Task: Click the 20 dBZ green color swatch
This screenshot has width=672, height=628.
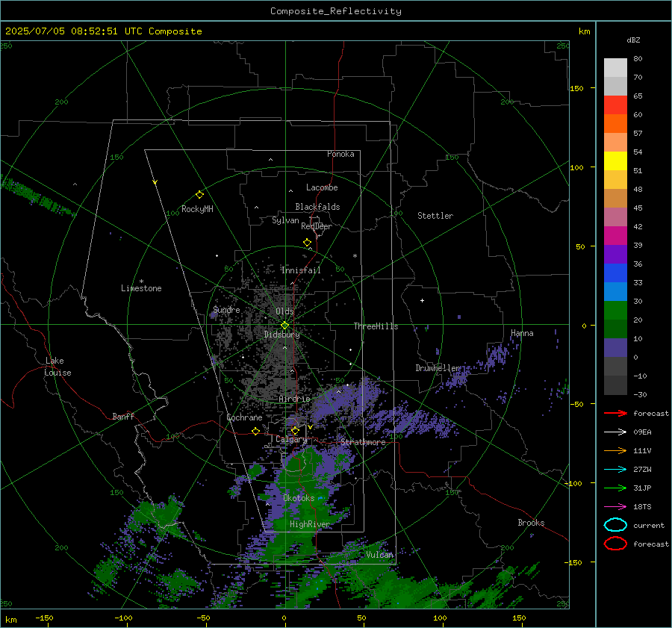Action: 615,311
